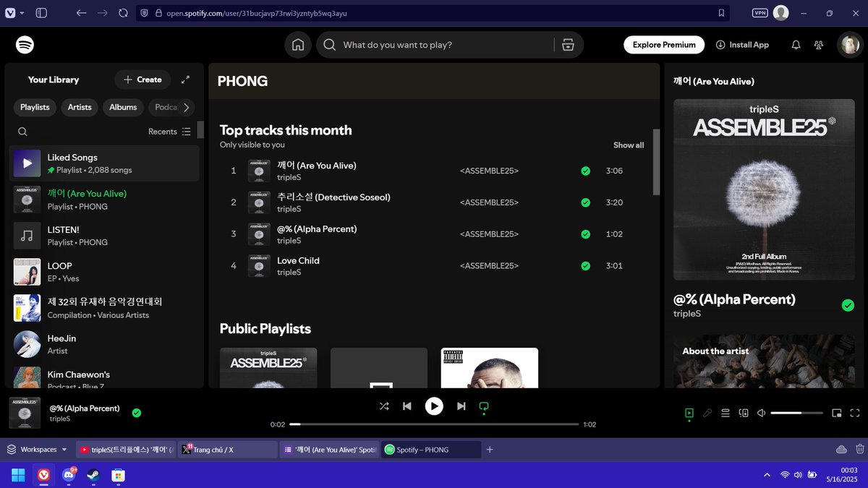The image size is (868, 488).
Task: Reload the page in the browser
Action: [x=123, y=13]
